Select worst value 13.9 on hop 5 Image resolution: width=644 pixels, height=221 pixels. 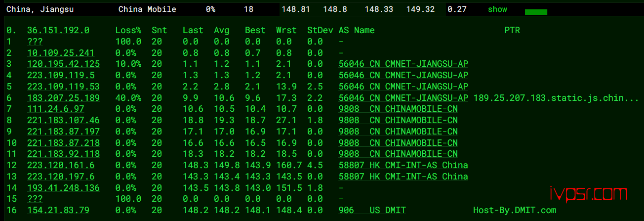point(286,87)
